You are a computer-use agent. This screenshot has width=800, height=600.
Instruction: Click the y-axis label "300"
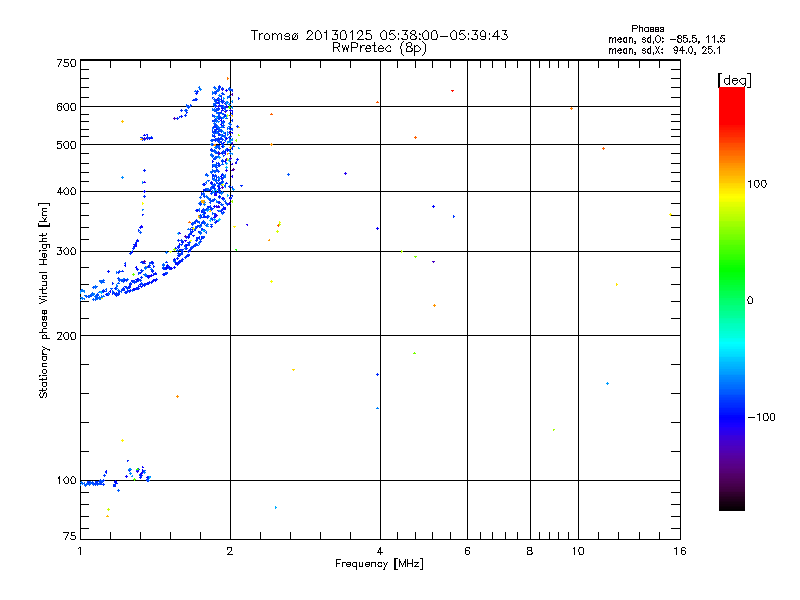(x=66, y=252)
